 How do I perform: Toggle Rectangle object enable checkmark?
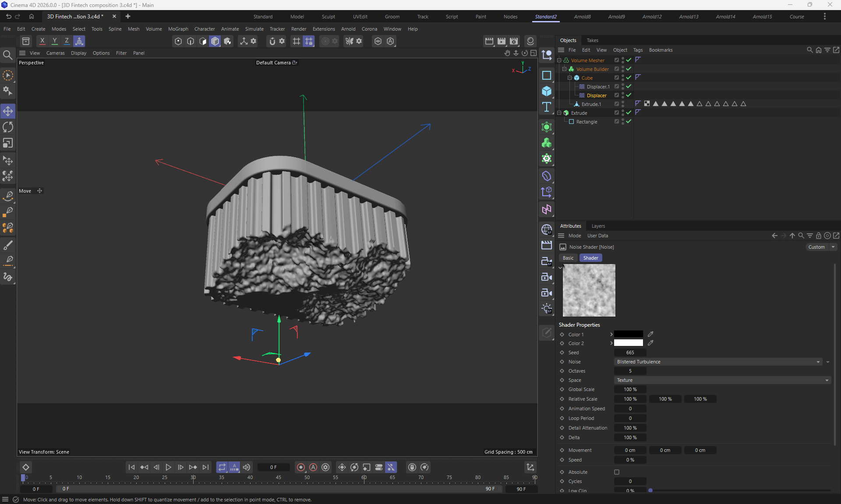point(629,121)
